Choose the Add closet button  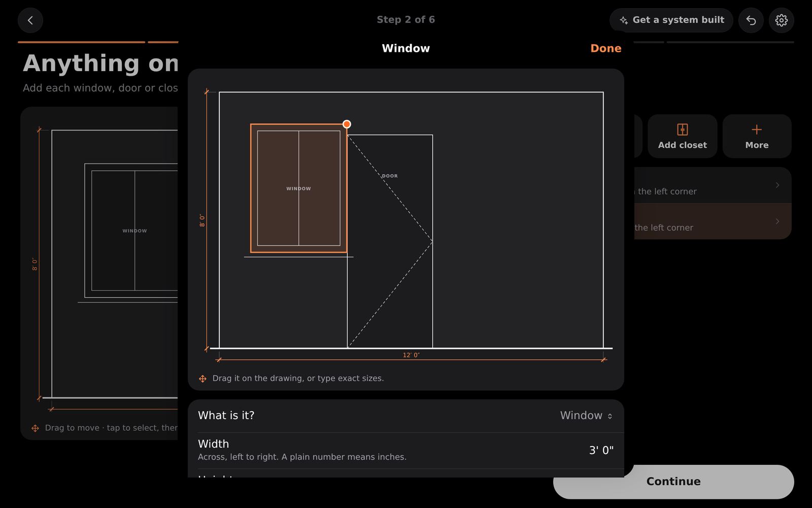(683, 136)
